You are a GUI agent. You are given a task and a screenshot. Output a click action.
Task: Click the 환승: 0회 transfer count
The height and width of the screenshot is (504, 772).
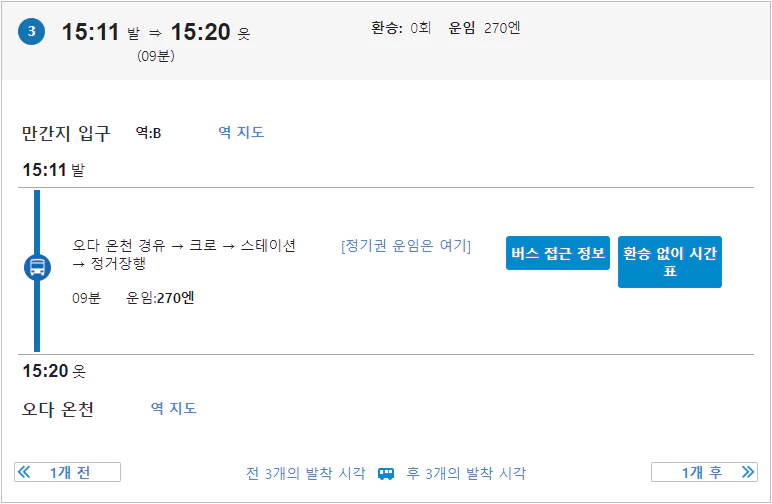[400, 28]
